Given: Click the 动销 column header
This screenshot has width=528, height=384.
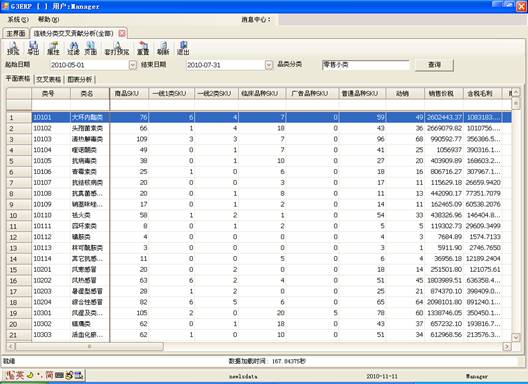Looking at the screenshot, I should click(x=405, y=93).
